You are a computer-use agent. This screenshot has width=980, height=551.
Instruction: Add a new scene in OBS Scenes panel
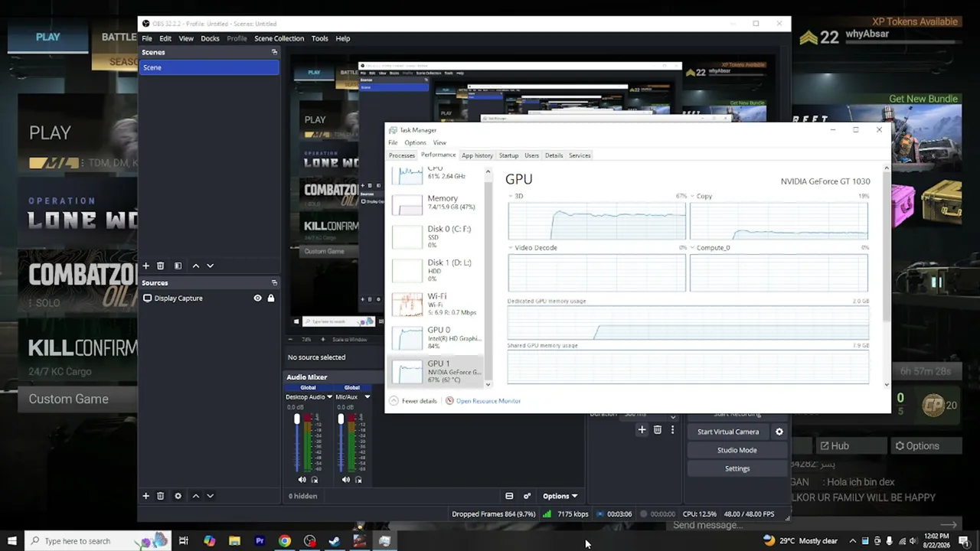pos(145,266)
